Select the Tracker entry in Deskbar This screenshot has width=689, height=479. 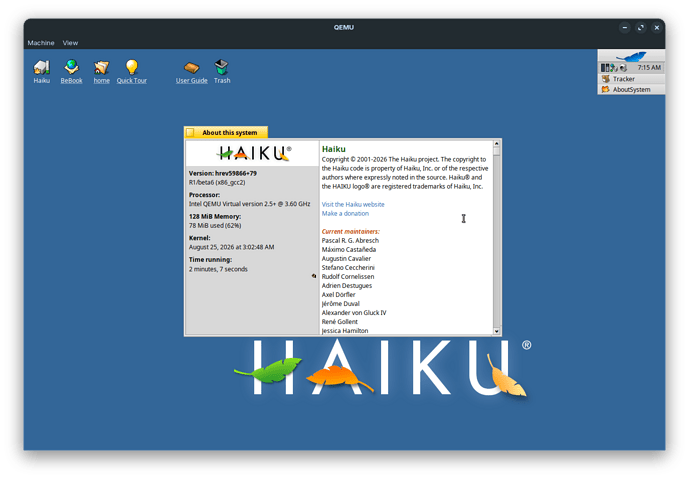point(631,79)
